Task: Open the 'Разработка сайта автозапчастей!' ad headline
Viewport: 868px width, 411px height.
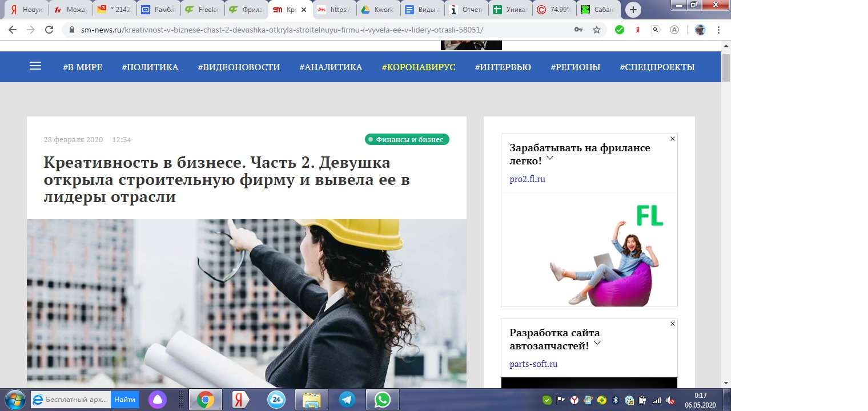Action: coord(554,338)
